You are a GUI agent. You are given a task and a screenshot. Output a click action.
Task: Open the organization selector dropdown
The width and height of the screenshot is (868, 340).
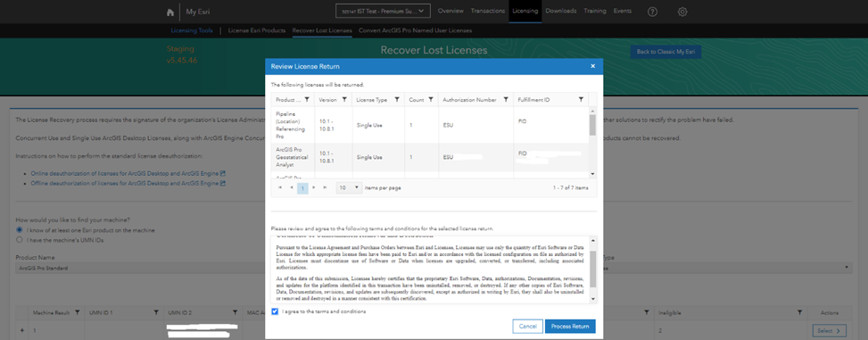(383, 11)
